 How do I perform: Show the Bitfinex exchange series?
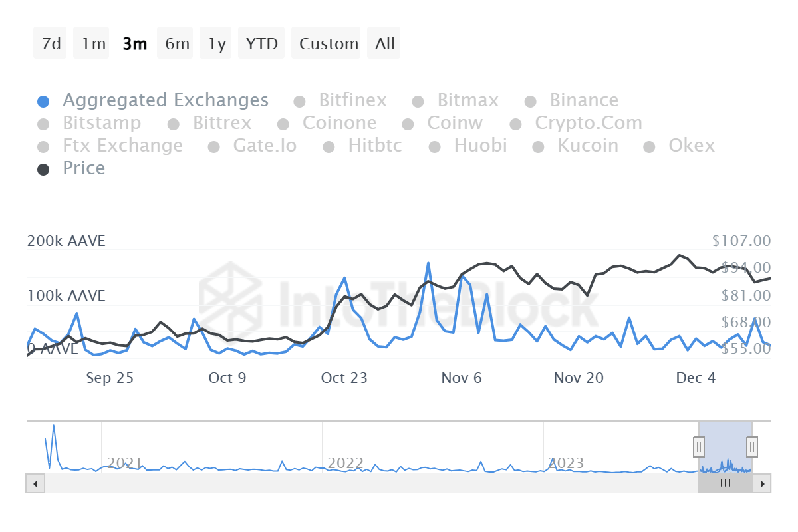[x=352, y=100]
